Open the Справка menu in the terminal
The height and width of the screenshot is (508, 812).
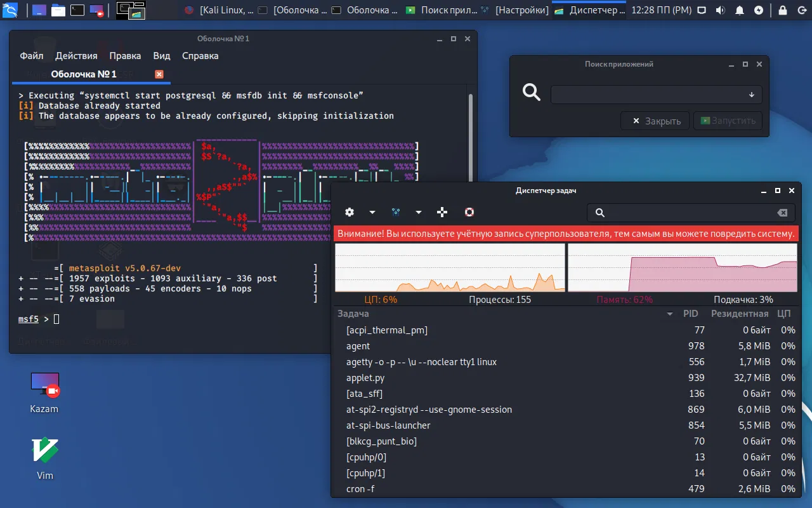pos(200,56)
